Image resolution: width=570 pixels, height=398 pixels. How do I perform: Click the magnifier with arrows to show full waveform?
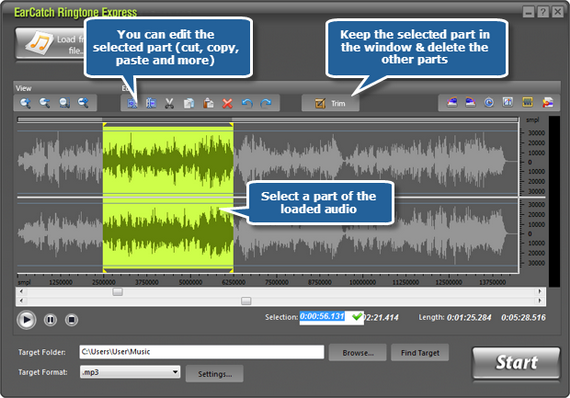tap(83, 103)
